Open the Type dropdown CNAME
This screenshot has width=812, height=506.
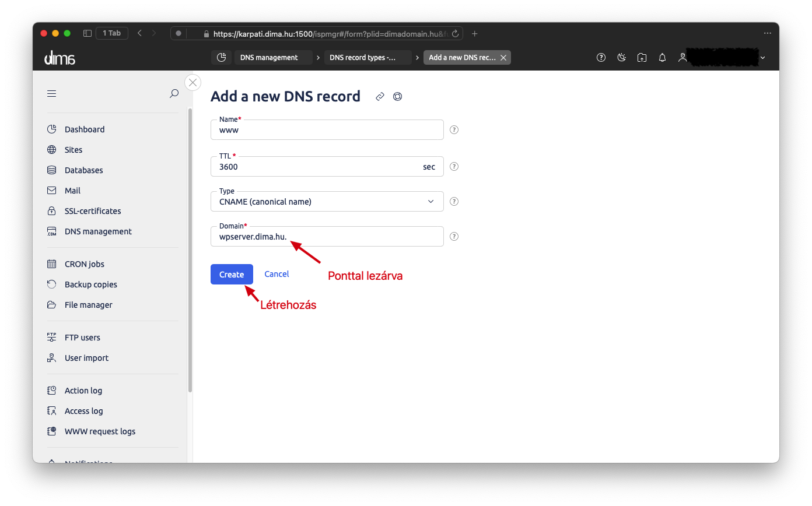point(327,201)
